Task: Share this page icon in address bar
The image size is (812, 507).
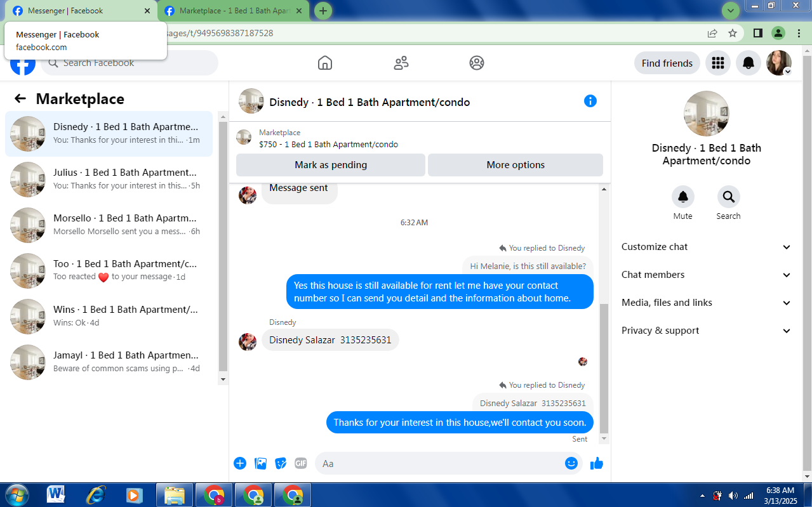Action: point(712,33)
